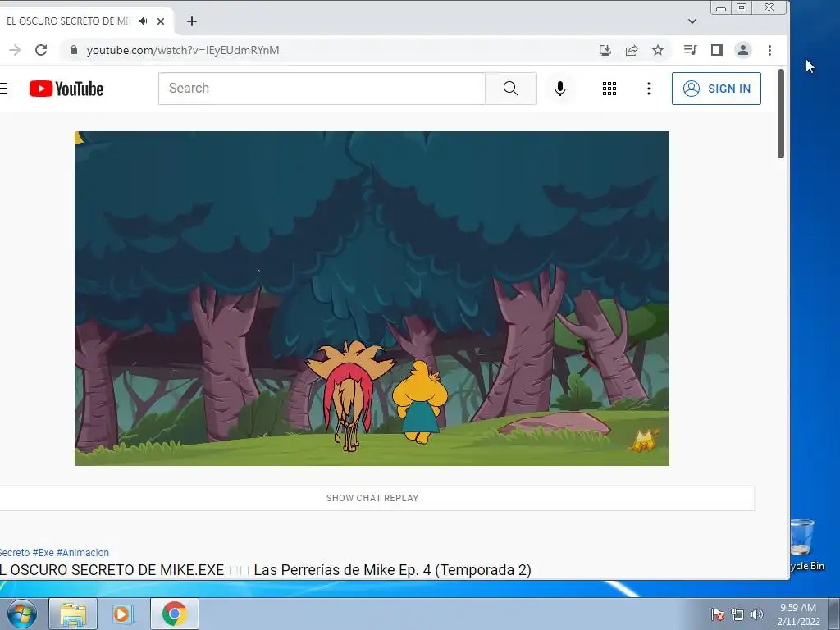
Task: Open the Windows Start menu
Action: tap(21, 614)
